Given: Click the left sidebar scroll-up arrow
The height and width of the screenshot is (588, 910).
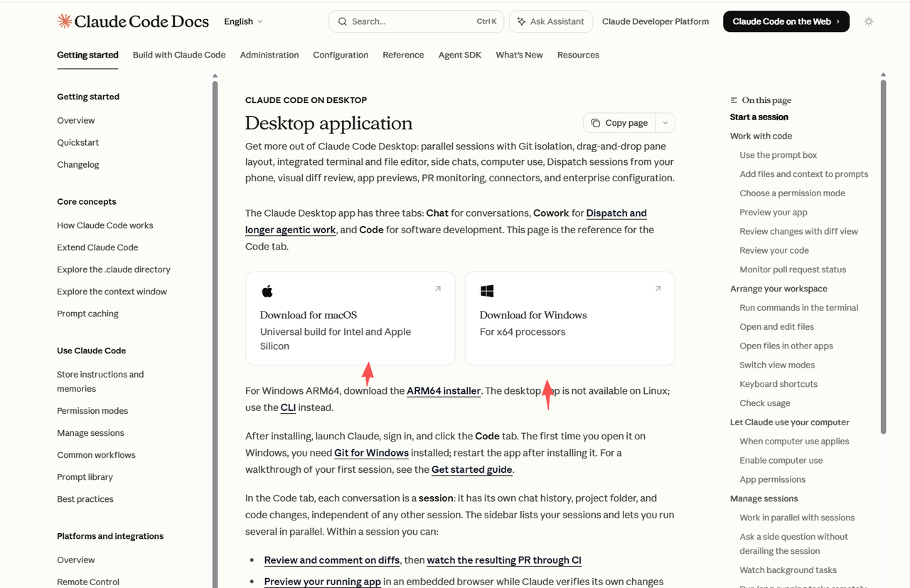Looking at the screenshot, I should (215, 75).
